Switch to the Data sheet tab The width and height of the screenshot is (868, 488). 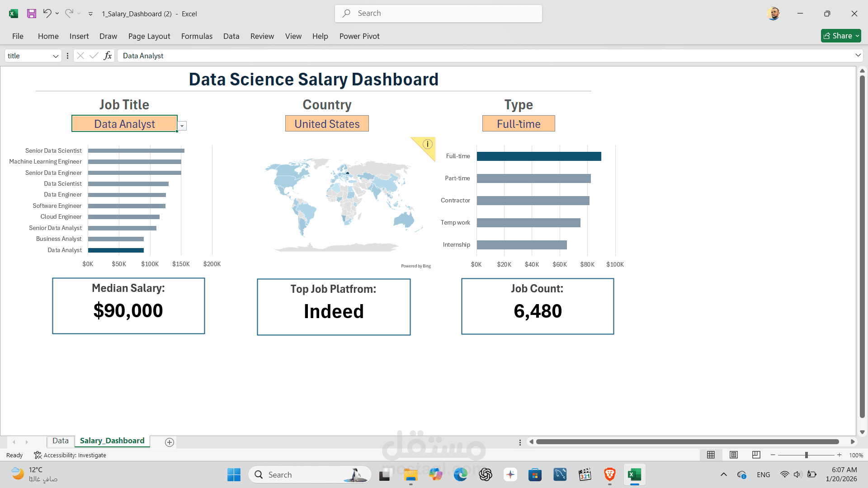point(60,441)
